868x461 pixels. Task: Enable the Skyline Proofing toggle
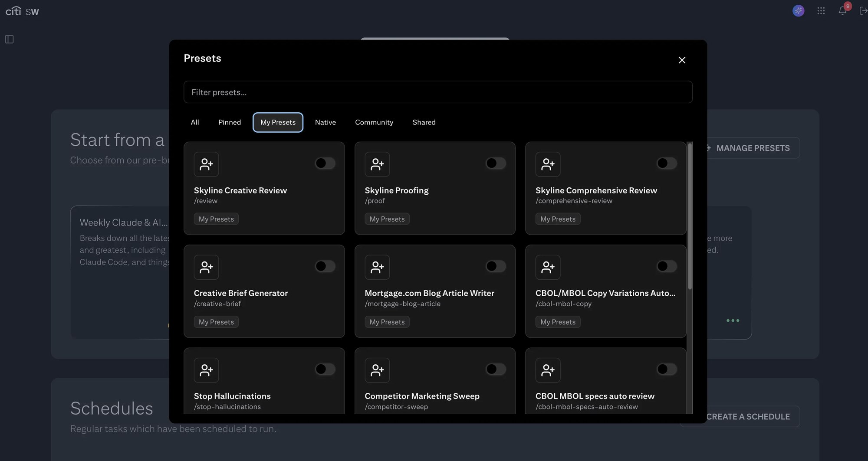click(496, 163)
